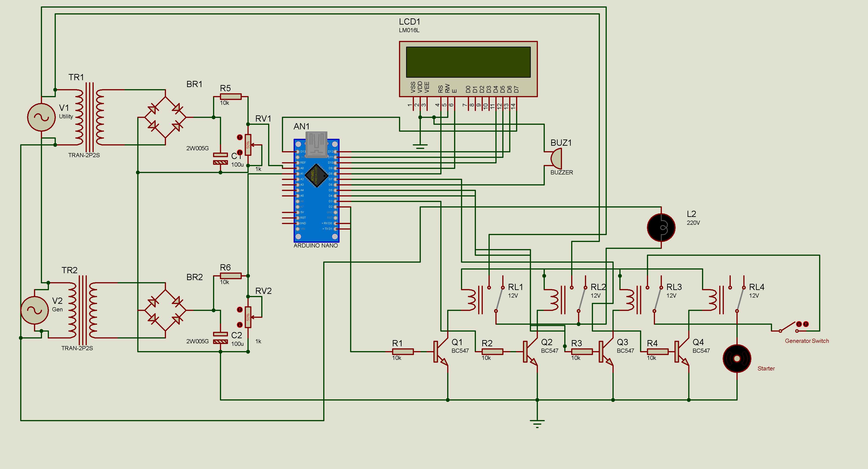Open Generator Switch with up arrow actuator
The width and height of the screenshot is (868, 469).
coord(806,324)
